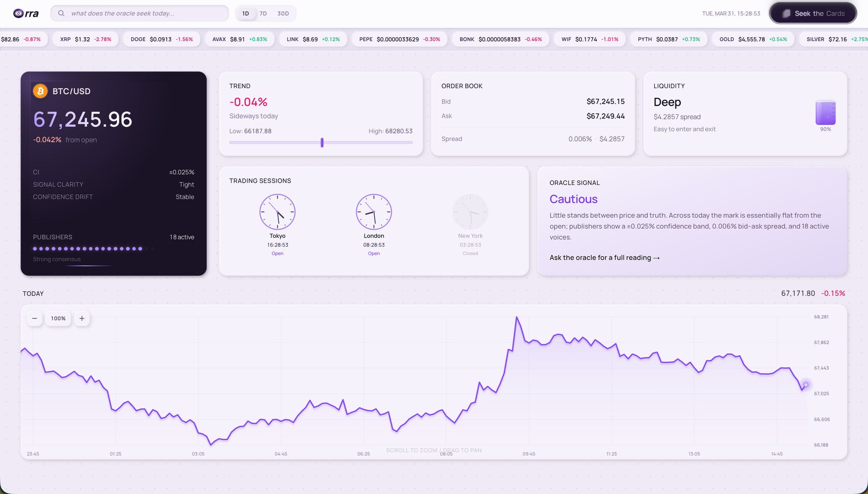Click the current price dot on chart
868x494 pixels.
(806, 385)
